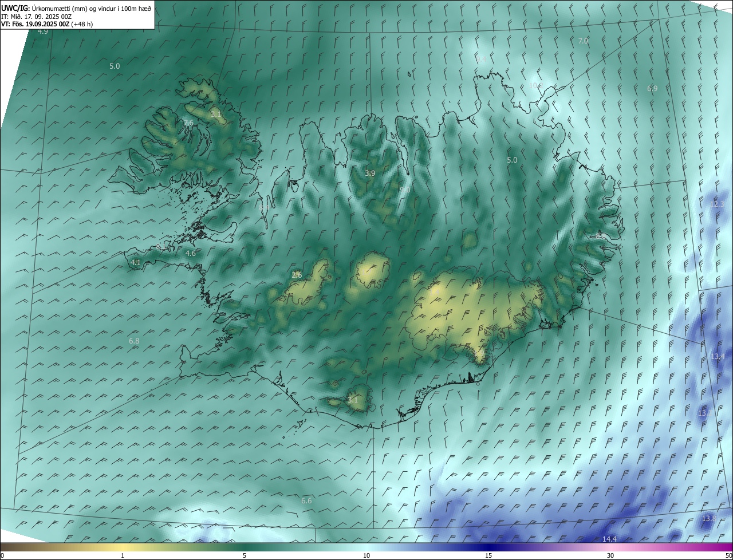Screen dimensions: 733x560
Task: Click the 4.9 value just below title box
Action: tap(42, 31)
